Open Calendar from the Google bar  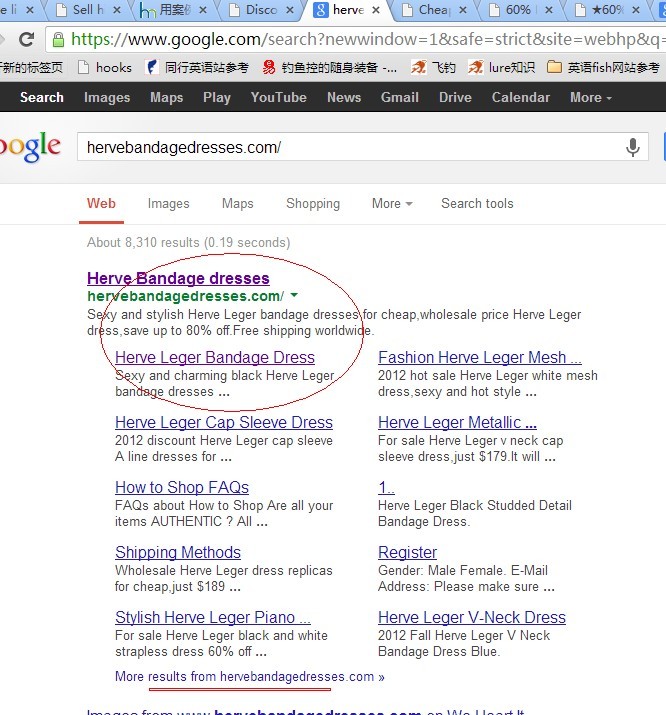pyautogui.click(x=521, y=97)
